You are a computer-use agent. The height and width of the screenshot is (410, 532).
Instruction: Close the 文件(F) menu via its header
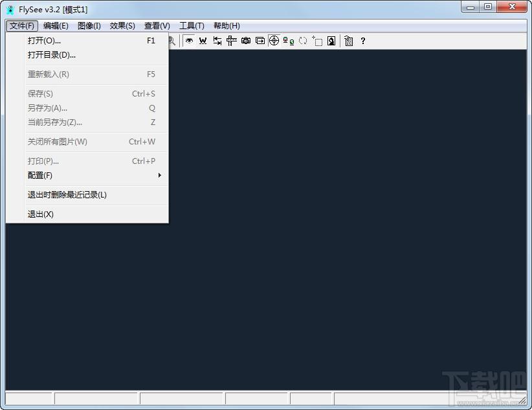pos(22,26)
